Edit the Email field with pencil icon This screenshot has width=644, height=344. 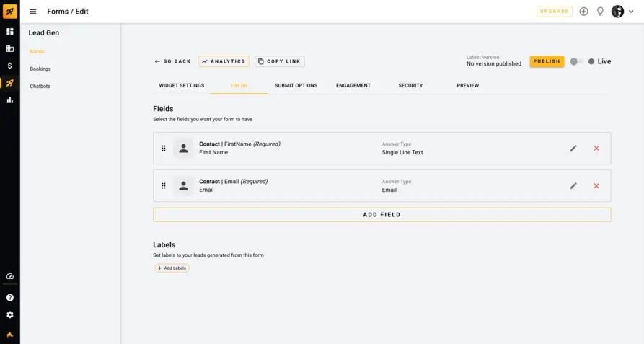[573, 186]
